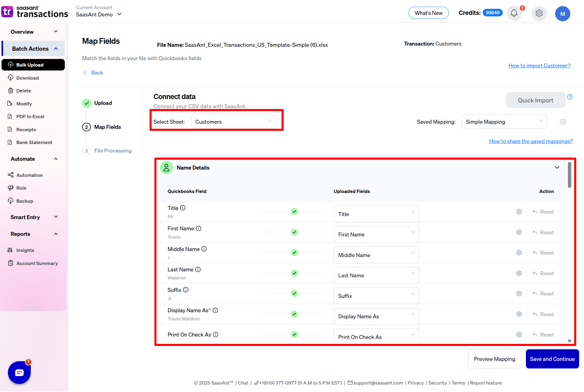This screenshot has width=584, height=392.
Task: Click the Quick Import button
Action: [535, 100]
